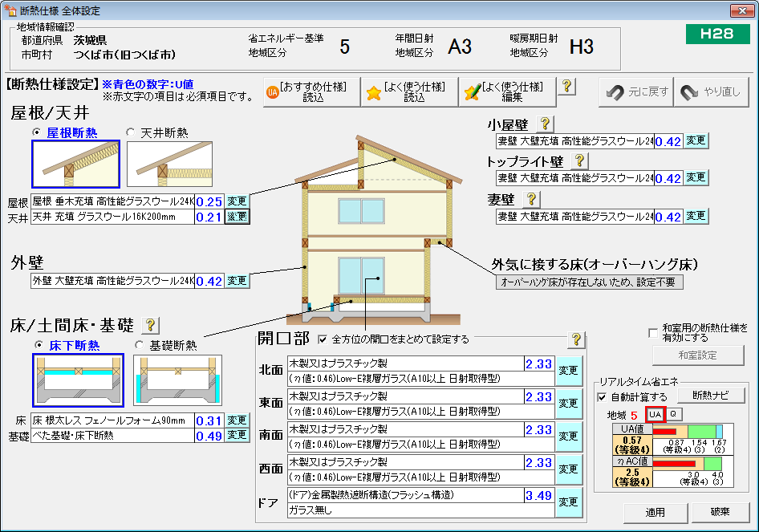Click 床 根太レス フェノールフォーム90mm field

pos(113,420)
